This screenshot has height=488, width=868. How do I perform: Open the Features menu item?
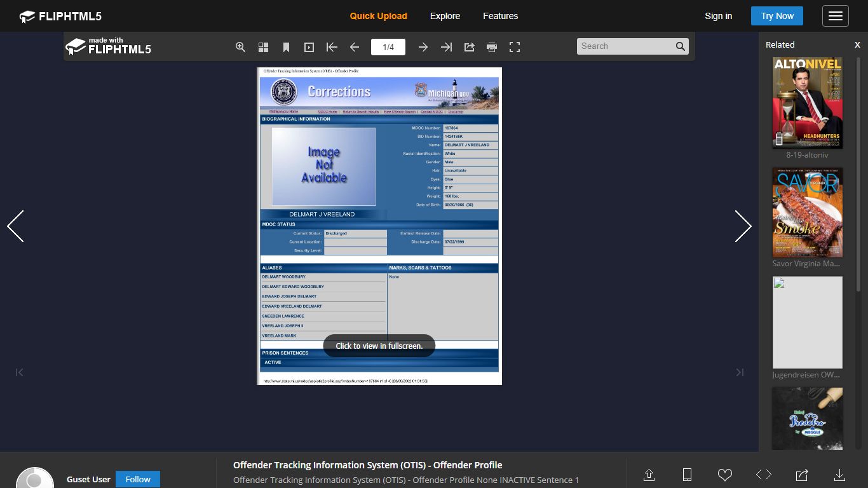click(500, 16)
